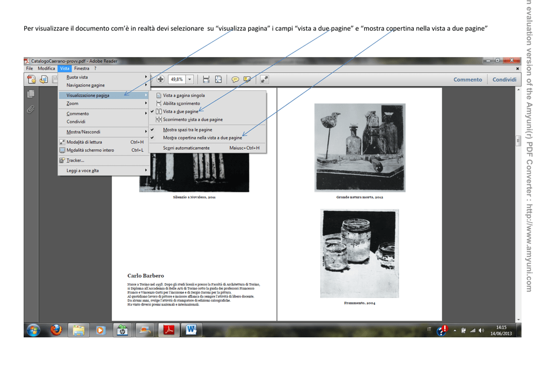Image resolution: width=554 pixels, height=392 pixels.
Task: Open Windows Explorer from the taskbar
Action: pyautogui.click(x=78, y=330)
